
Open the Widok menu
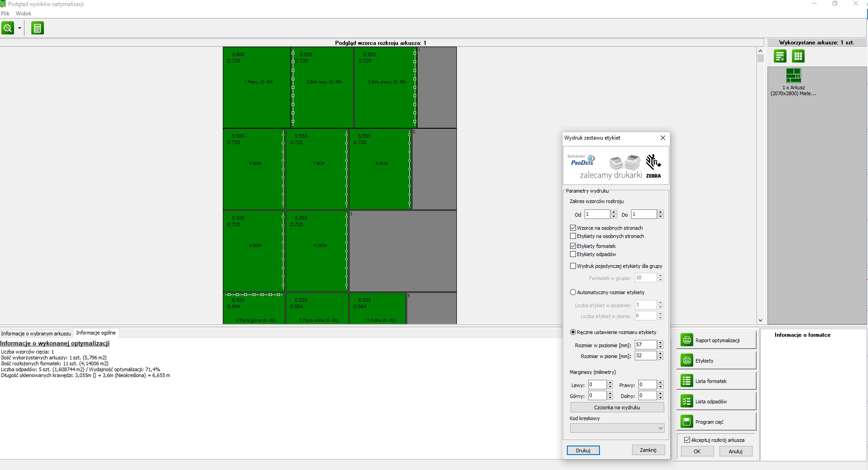click(24, 14)
